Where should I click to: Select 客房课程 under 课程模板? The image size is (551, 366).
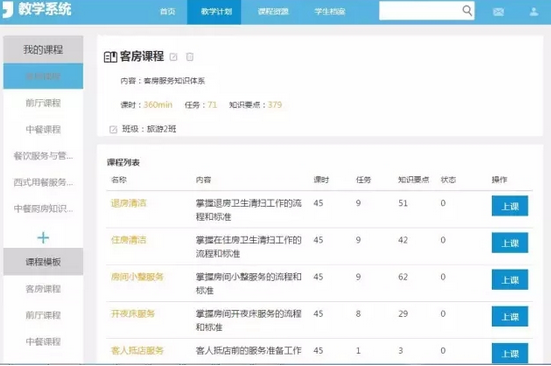click(43, 289)
